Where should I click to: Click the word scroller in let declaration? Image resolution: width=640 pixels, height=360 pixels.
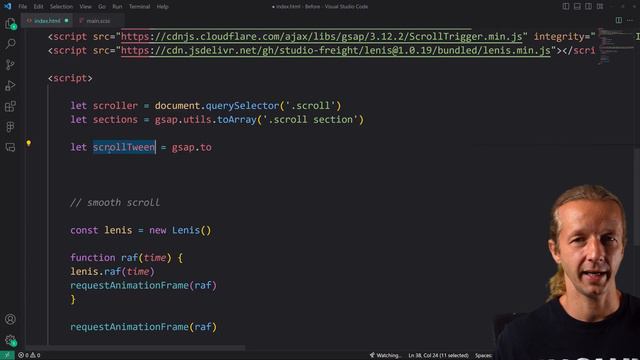[115, 106]
